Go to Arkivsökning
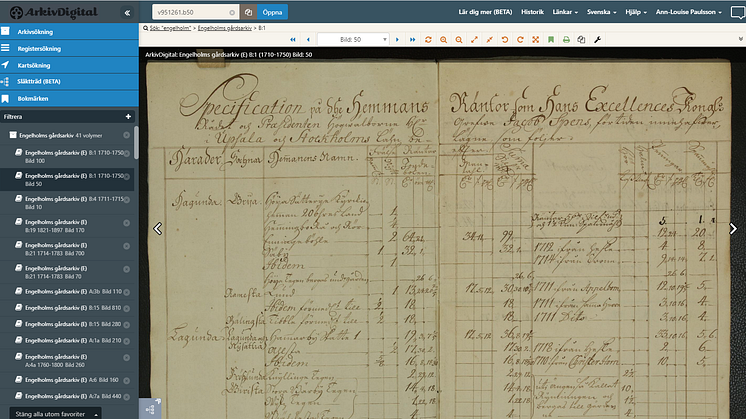 [69, 32]
